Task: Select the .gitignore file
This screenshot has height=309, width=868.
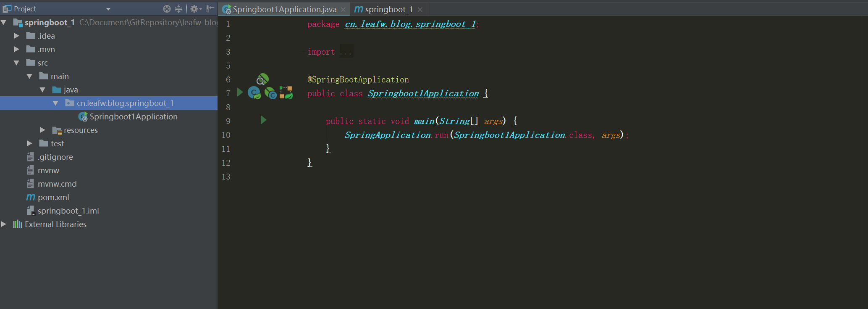Action: click(55, 157)
